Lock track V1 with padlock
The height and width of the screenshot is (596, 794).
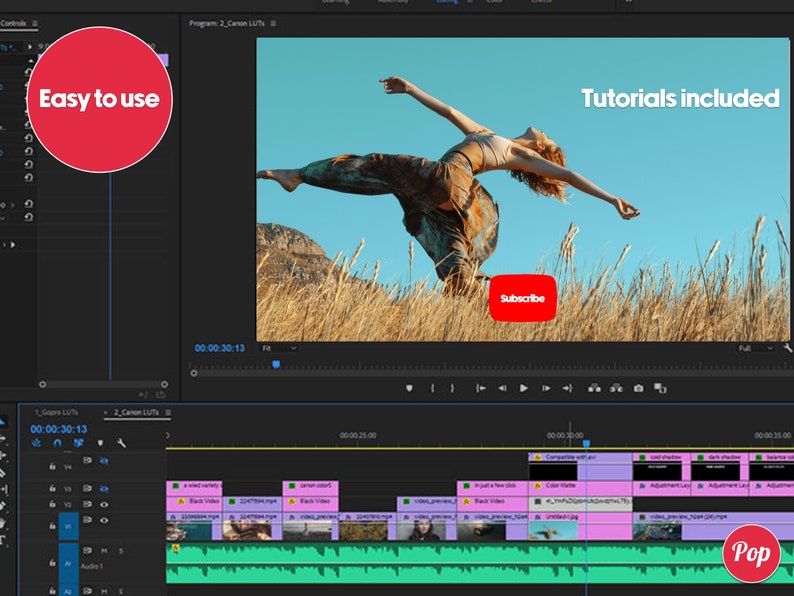click(52, 526)
